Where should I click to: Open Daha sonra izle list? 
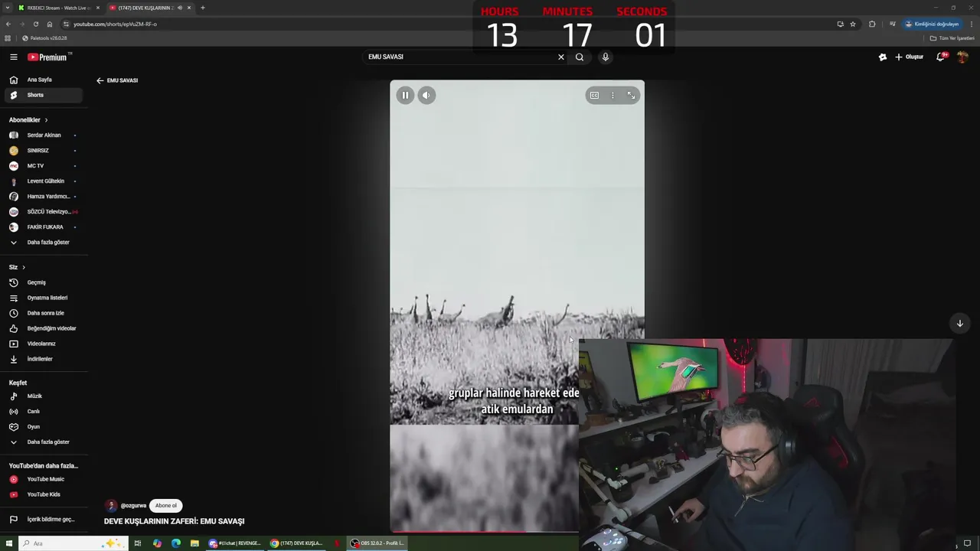(44, 313)
